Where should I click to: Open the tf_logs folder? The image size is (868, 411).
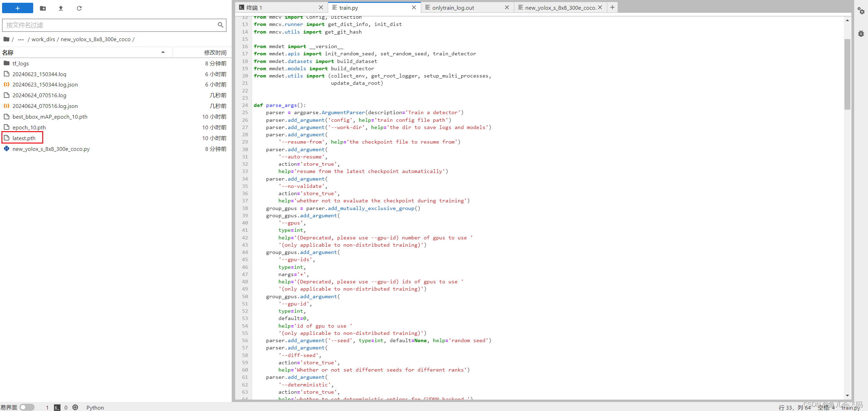pos(21,63)
